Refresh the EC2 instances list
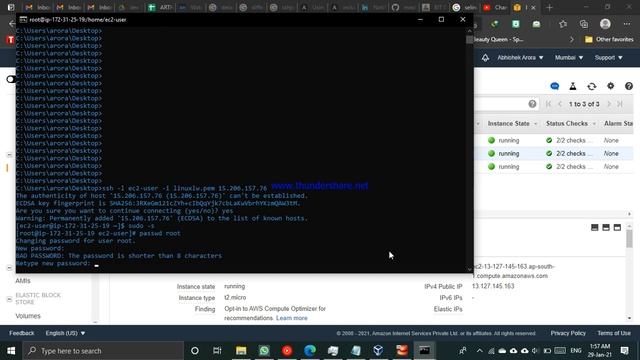The image size is (640, 360). point(591,86)
